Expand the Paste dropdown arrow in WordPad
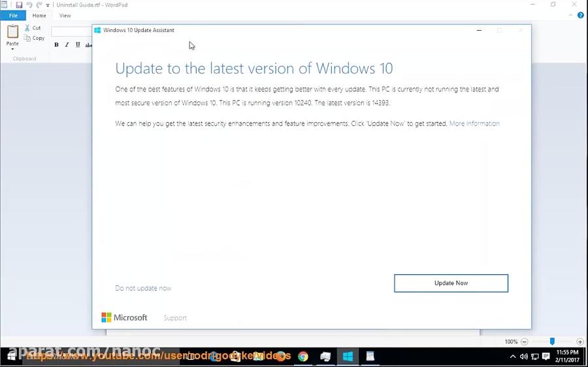Screen dimensions: 588x367 (12, 49)
